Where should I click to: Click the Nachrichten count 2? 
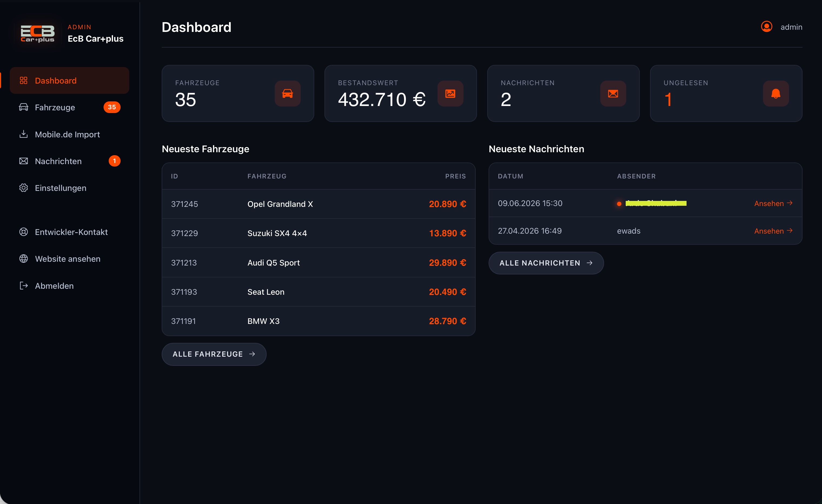[506, 100]
